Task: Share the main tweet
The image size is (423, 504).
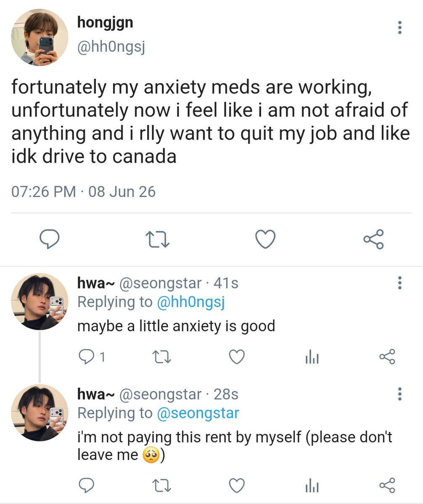Action: point(373,239)
